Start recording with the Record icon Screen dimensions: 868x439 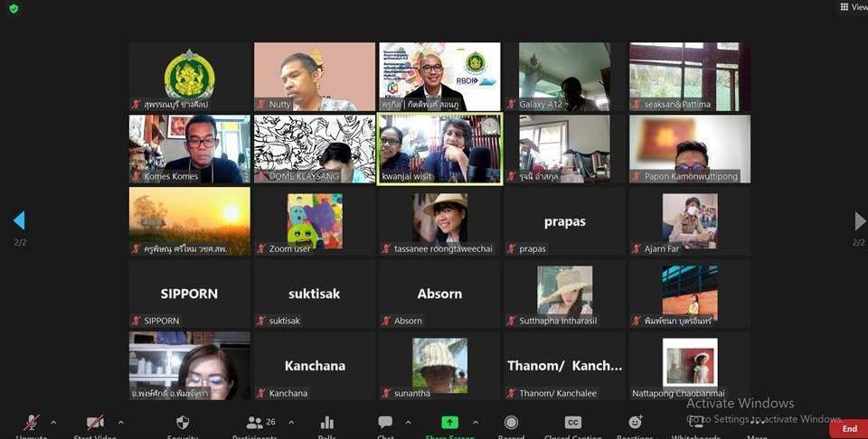click(512, 423)
